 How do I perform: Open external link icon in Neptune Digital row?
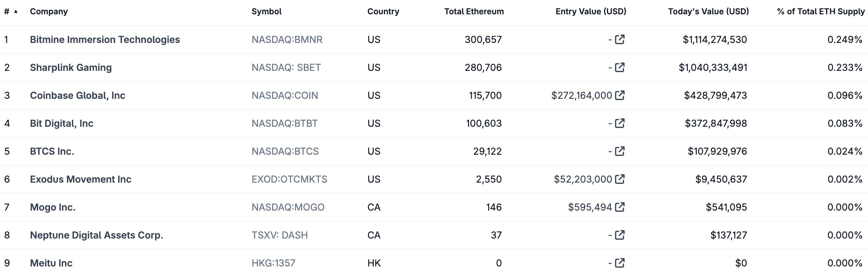(x=620, y=235)
